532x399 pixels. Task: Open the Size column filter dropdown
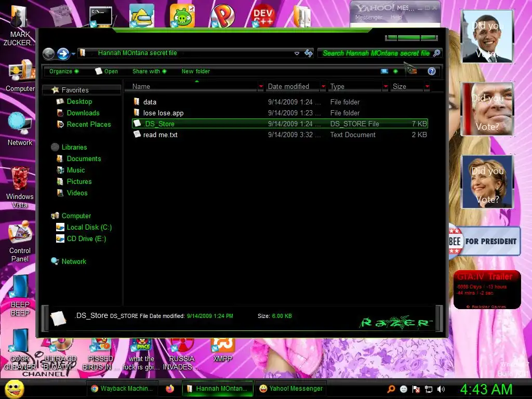click(427, 87)
